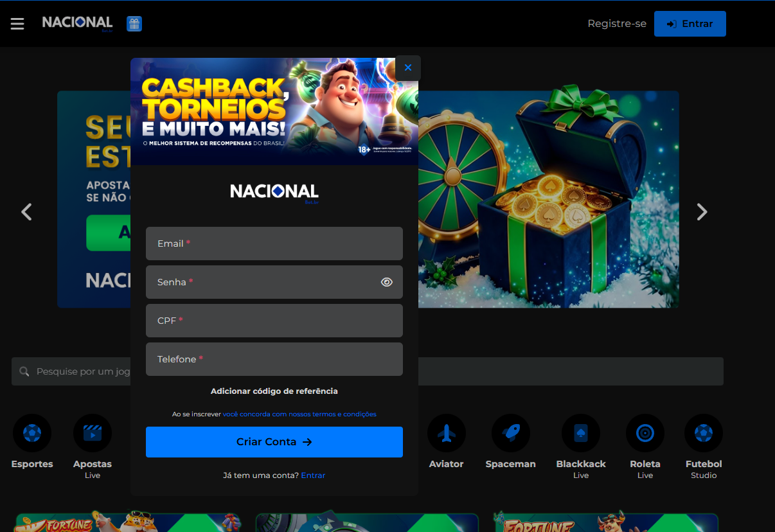Open the Esportes category icon
This screenshot has width=775, height=532.
tap(32, 433)
